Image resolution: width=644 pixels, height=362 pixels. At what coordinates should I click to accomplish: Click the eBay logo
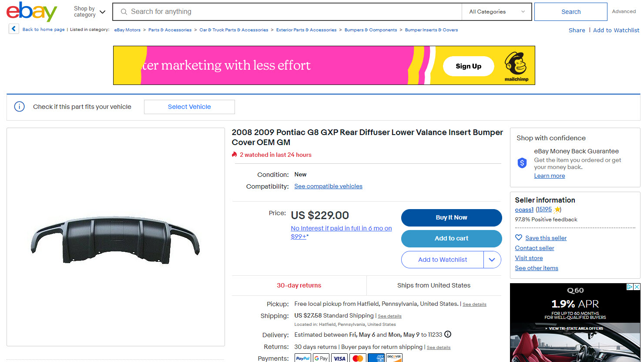[32, 12]
